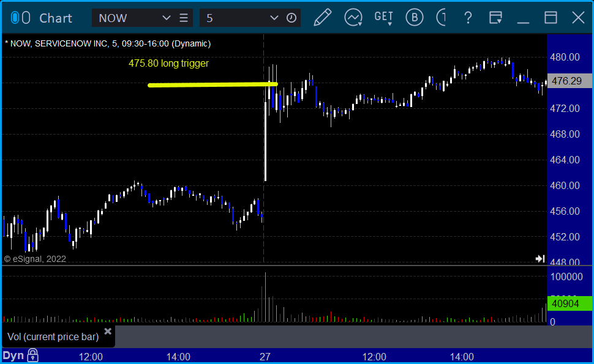
Task: Click the first 12:00 time axis label
Action: 91,357
